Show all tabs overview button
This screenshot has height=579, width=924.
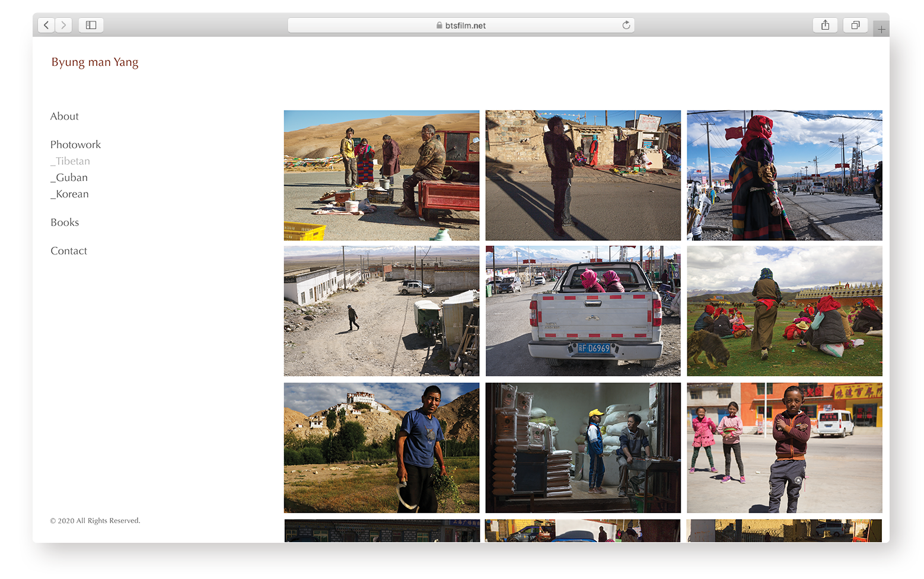[x=855, y=25]
